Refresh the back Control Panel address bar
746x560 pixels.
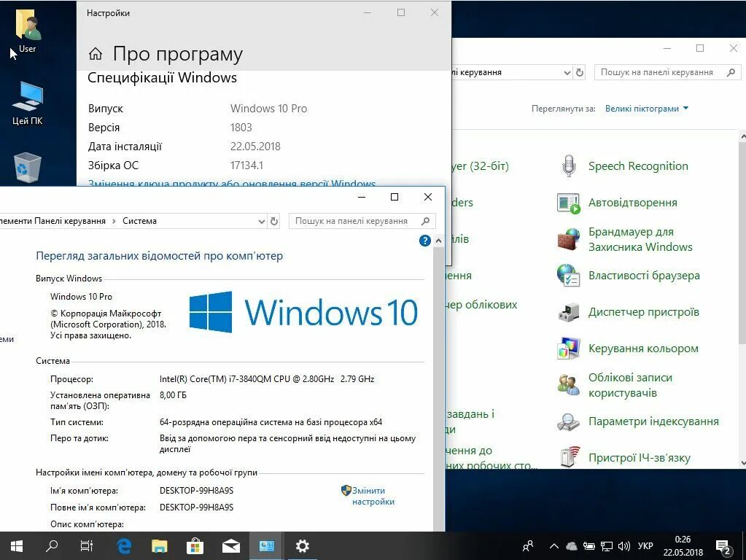tap(580, 72)
